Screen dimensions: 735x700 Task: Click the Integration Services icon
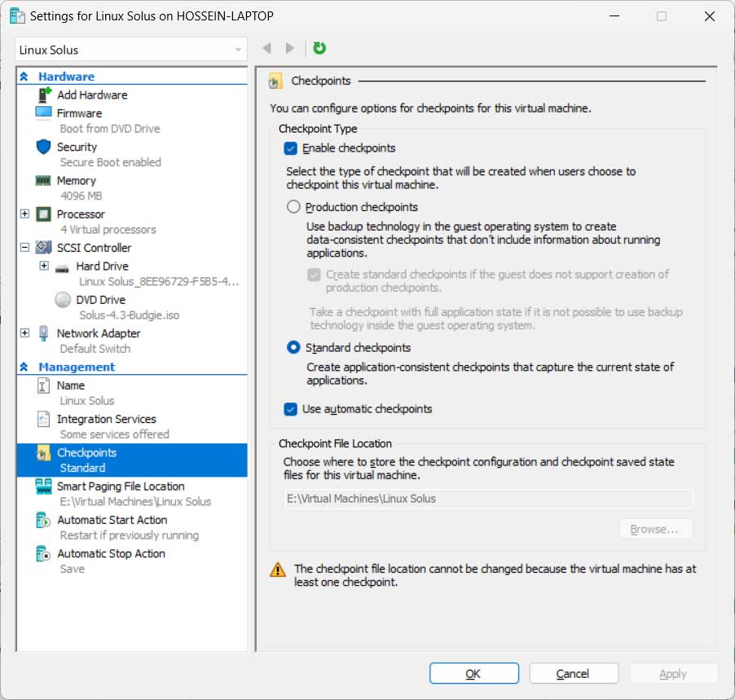tap(43, 419)
